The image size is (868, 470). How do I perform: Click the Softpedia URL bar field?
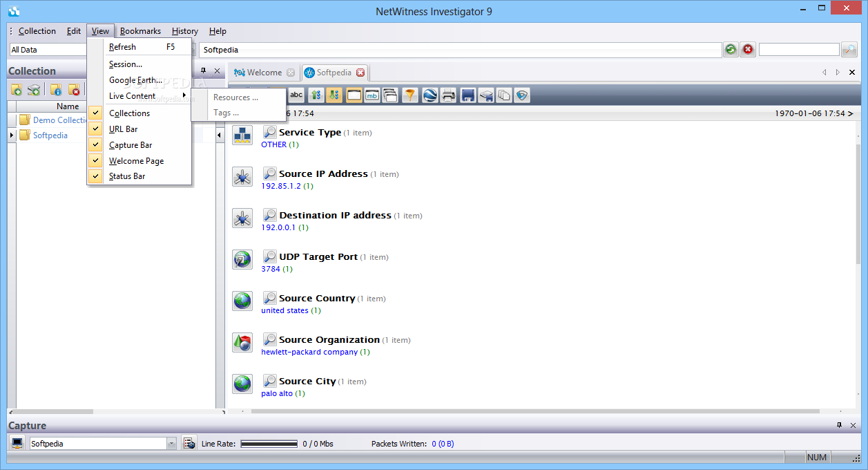pos(461,50)
